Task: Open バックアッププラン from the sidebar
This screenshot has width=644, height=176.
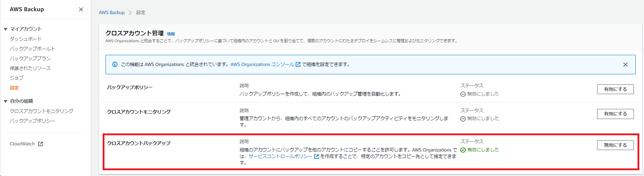Action: click(30, 58)
